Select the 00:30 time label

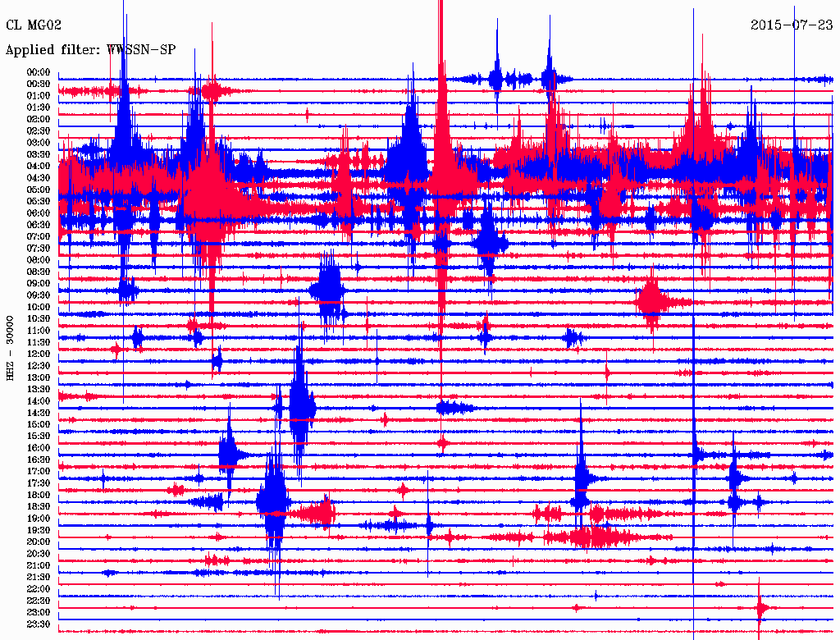coord(39,84)
